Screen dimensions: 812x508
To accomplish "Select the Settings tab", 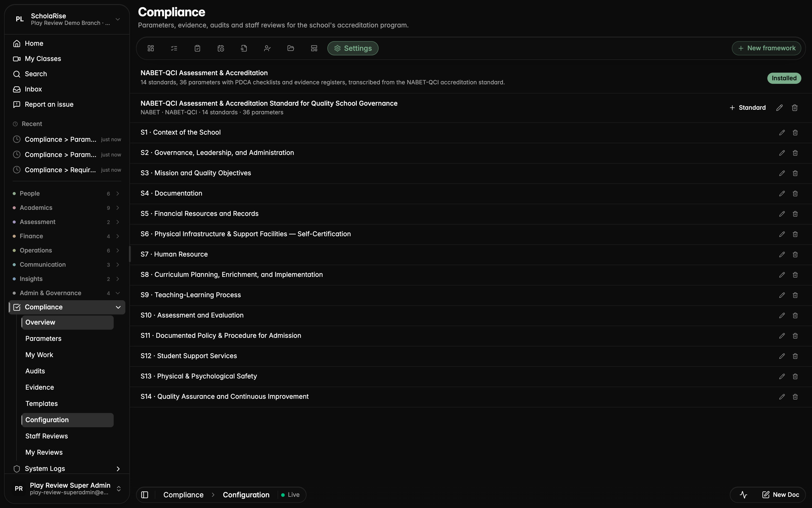I will [353, 48].
